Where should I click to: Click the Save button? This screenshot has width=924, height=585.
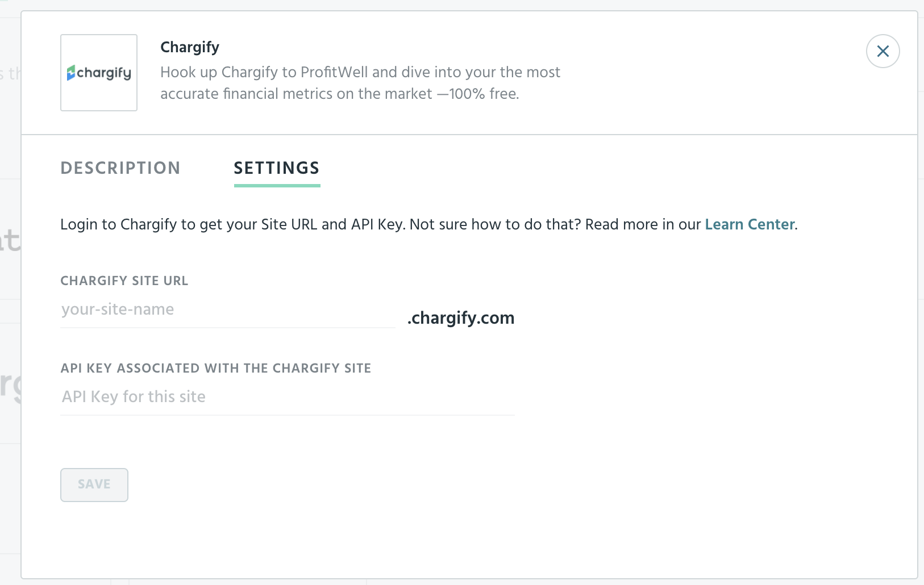tap(94, 484)
